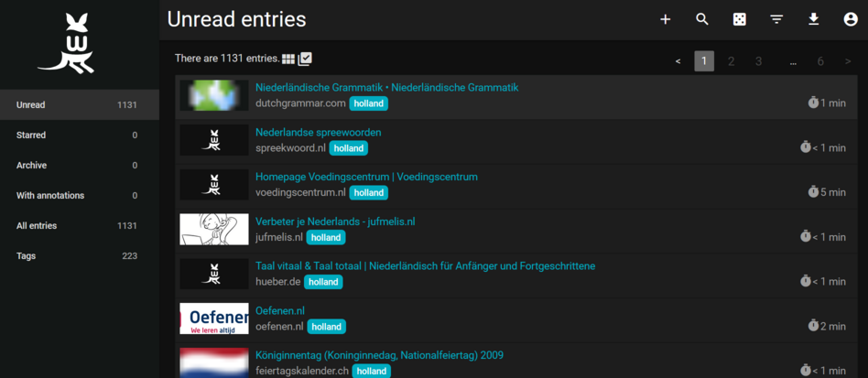Image resolution: width=868 pixels, height=378 pixels.
Task: Click the previous page arrow
Action: tap(678, 61)
